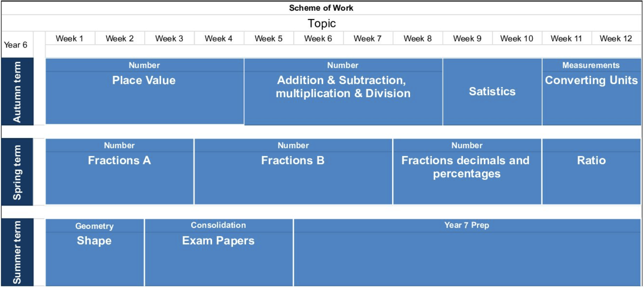Click the Week 1 column header

(70, 39)
